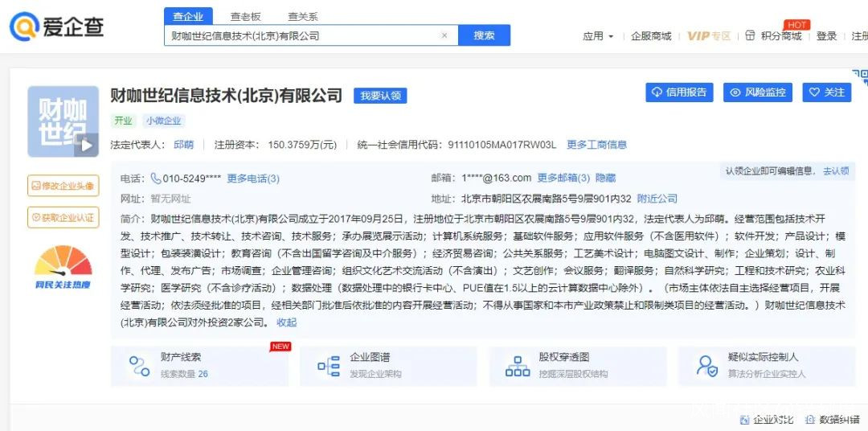The height and width of the screenshot is (431, 868).
Task: Open the VIP专区 link
Action: point(709,36)
